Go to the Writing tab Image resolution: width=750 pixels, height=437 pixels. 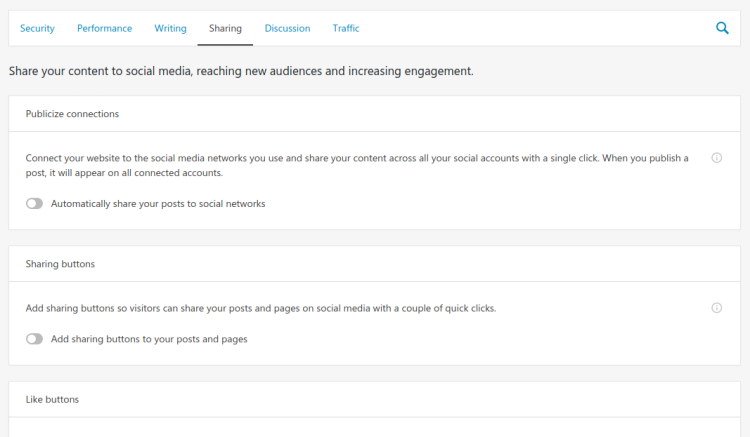click(170, 28)
